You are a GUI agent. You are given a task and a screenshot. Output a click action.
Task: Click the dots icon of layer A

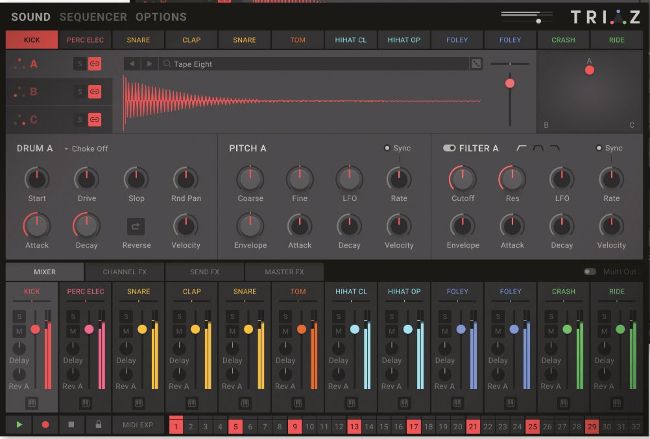tap(19, 63)
